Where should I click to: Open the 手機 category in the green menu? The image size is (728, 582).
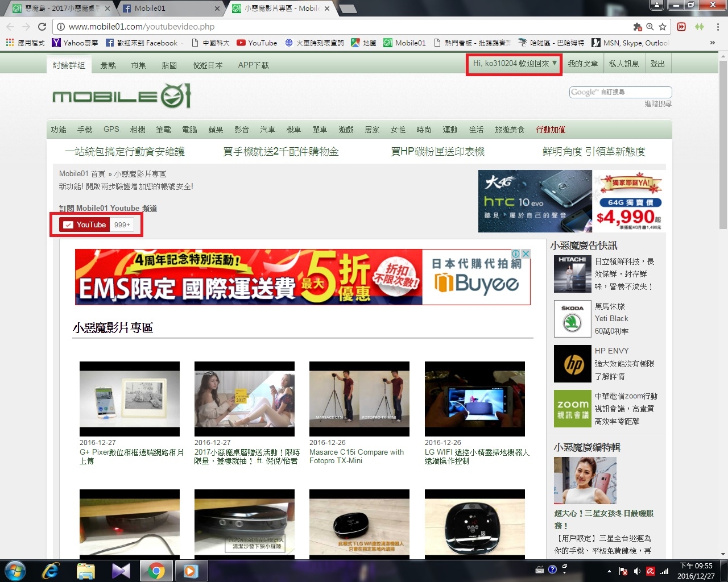point(85,130)
